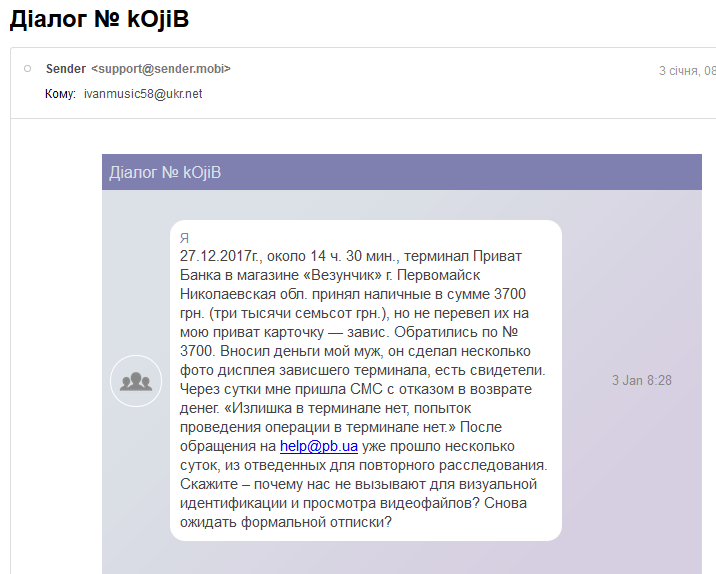Viewport: 716px width, 574px height.
Task: Click the 'Кому:' recipient label
Action: [60, 94]
